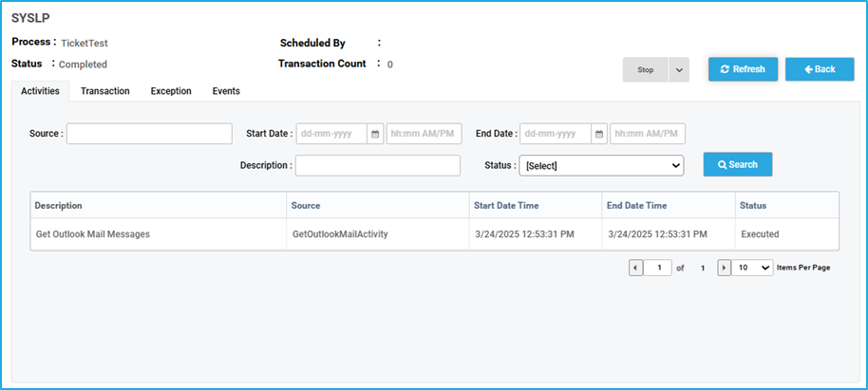The height and width of the screenshot is (390, 868).
Task: Open the Events tab
Action: coord(226,91)
